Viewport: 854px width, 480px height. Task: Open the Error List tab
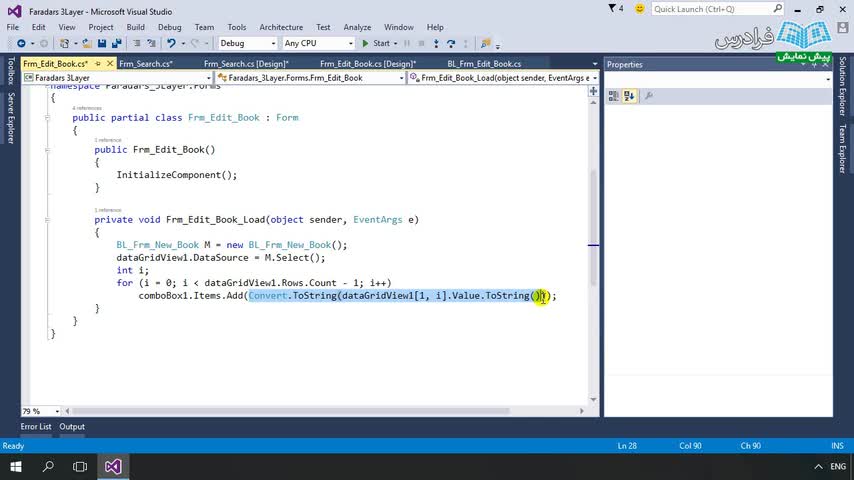point(36,427)
